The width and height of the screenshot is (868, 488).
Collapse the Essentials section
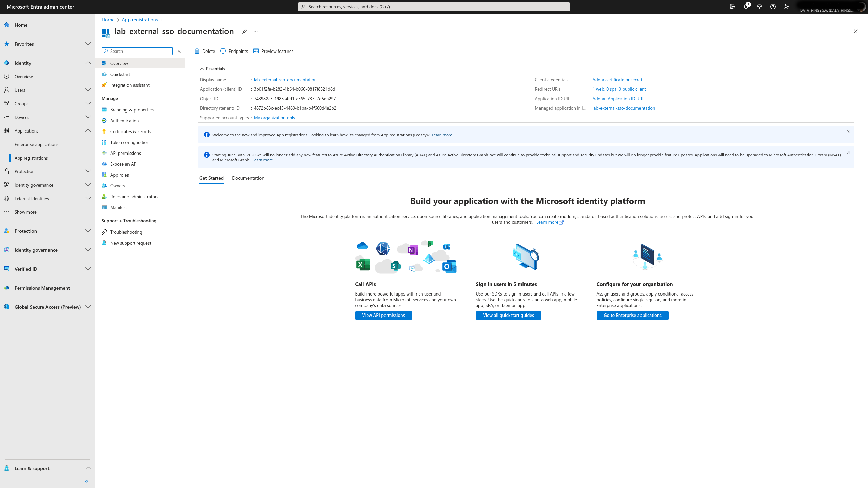point(202,69)
